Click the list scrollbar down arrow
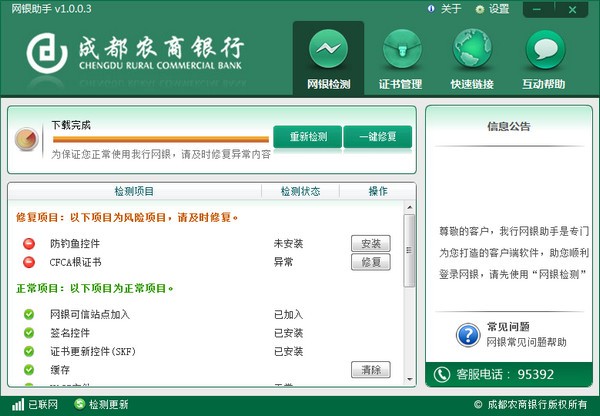 click(x=409, y=379)
